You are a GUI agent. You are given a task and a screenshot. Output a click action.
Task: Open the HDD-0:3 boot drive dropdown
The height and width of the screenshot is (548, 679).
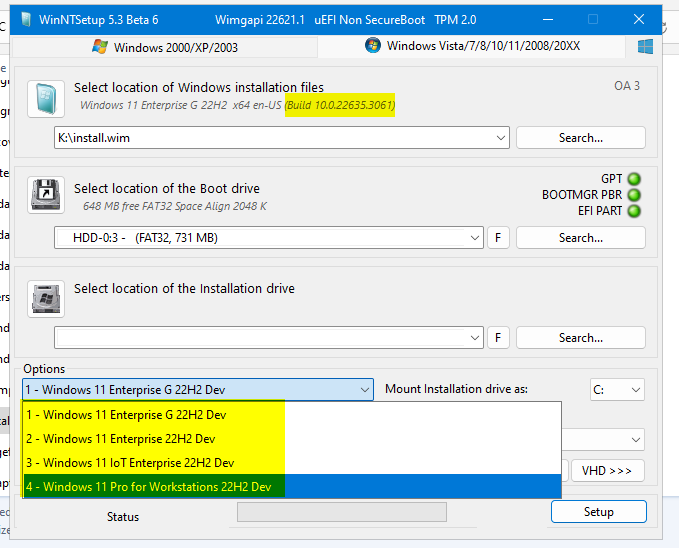coord(475,238)
